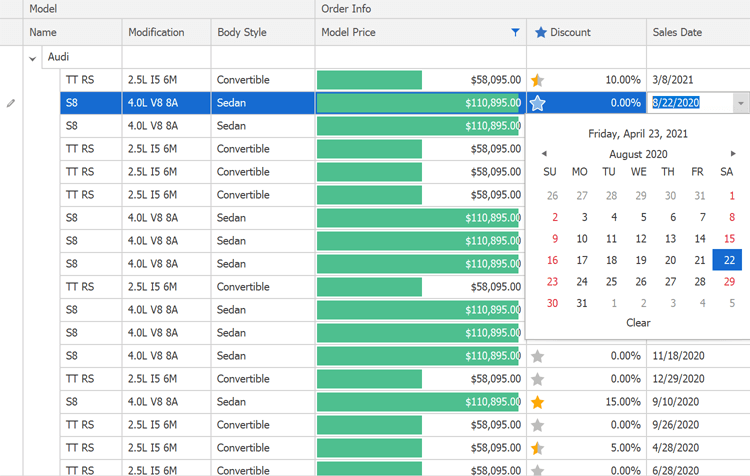
Task: Click the gray star in 11/18/2020 row
Action: tap(537, 356)
